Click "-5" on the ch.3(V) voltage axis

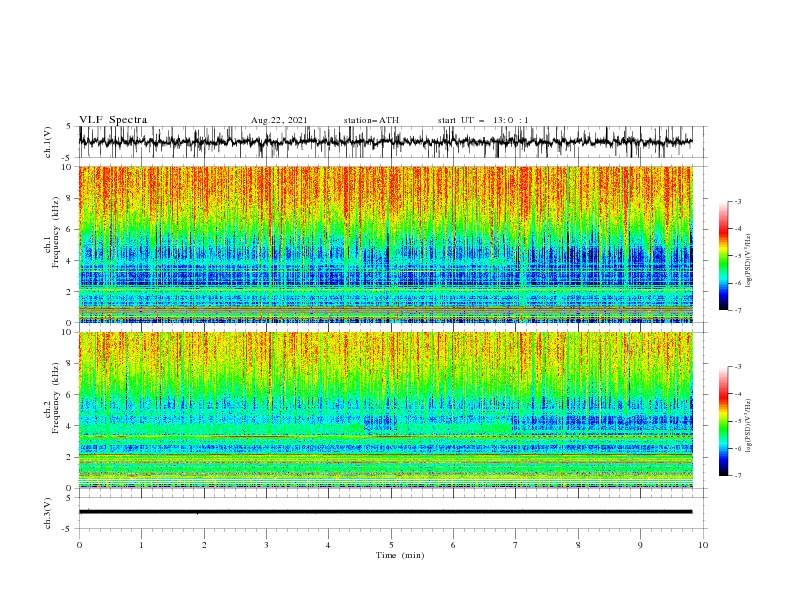point(67,529)
